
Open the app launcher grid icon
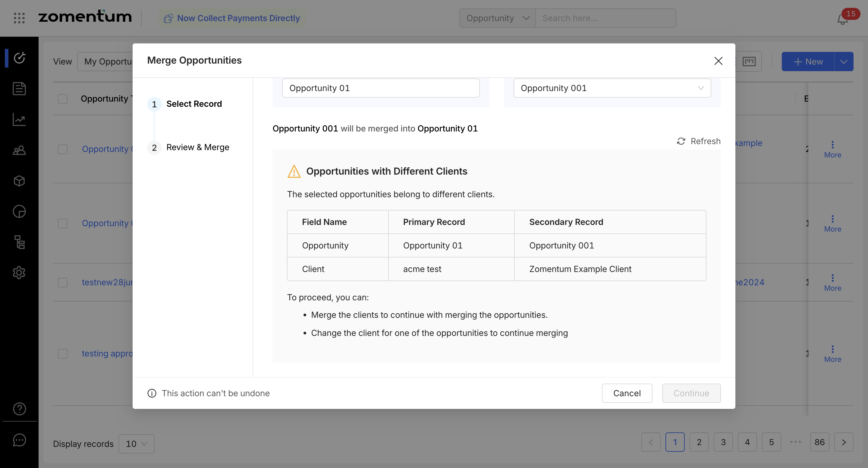[19, 18]
